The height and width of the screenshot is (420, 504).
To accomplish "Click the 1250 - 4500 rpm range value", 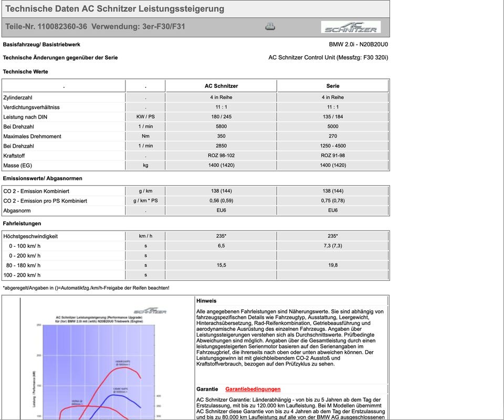I will click(x=333, y=145).
